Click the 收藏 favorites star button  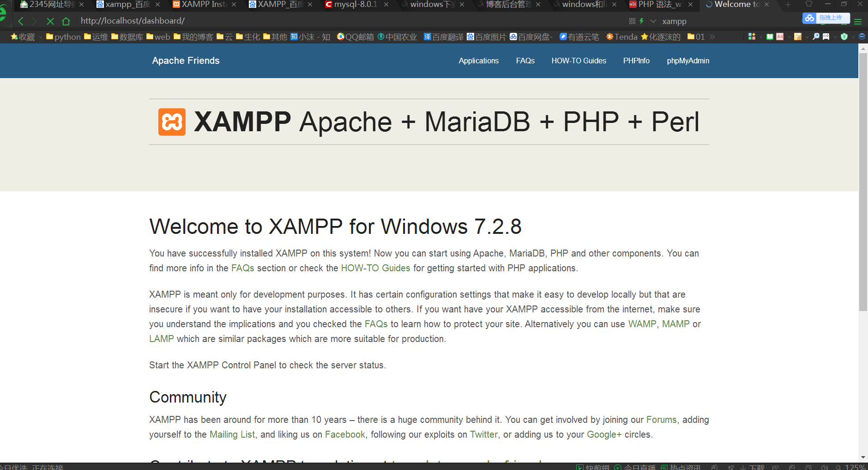point(23,37)
